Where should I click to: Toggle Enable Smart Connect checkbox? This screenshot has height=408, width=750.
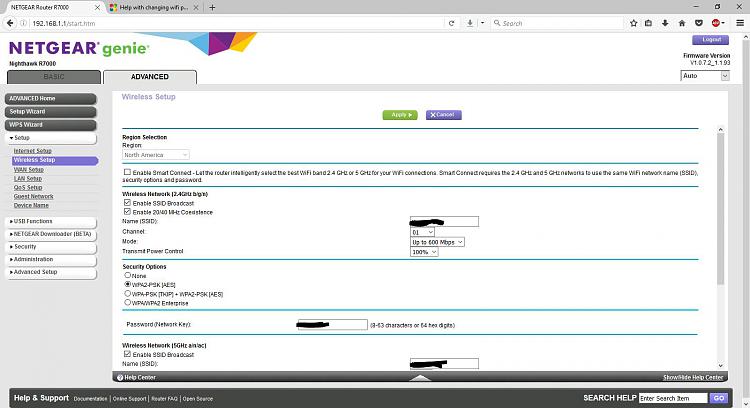coord(127,172)
